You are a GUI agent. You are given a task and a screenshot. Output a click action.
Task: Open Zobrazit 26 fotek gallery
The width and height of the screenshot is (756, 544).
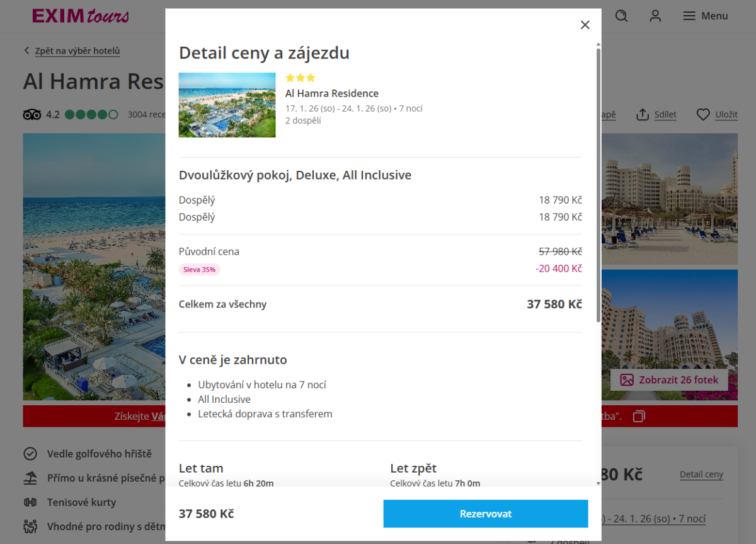pyautogui.click(x=668, y=380)
